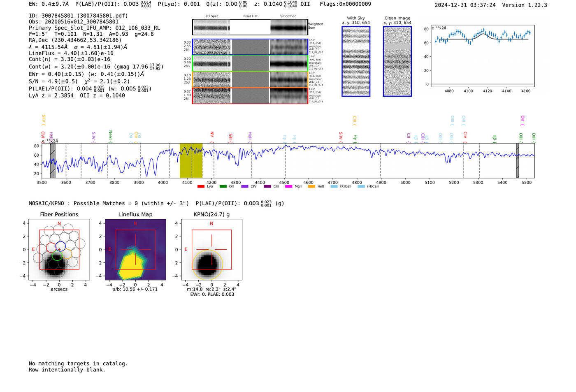Click the red Lyα legend swatch

click(201, 187)
